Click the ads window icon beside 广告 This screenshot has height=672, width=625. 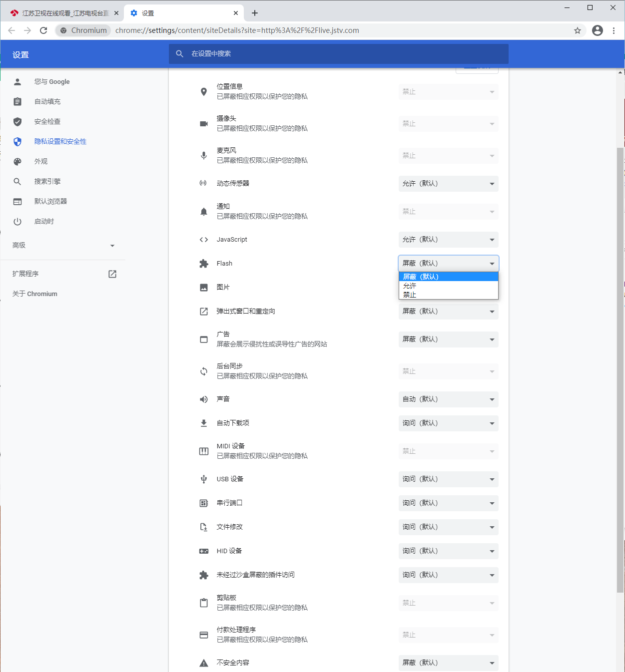pos(204,339)
